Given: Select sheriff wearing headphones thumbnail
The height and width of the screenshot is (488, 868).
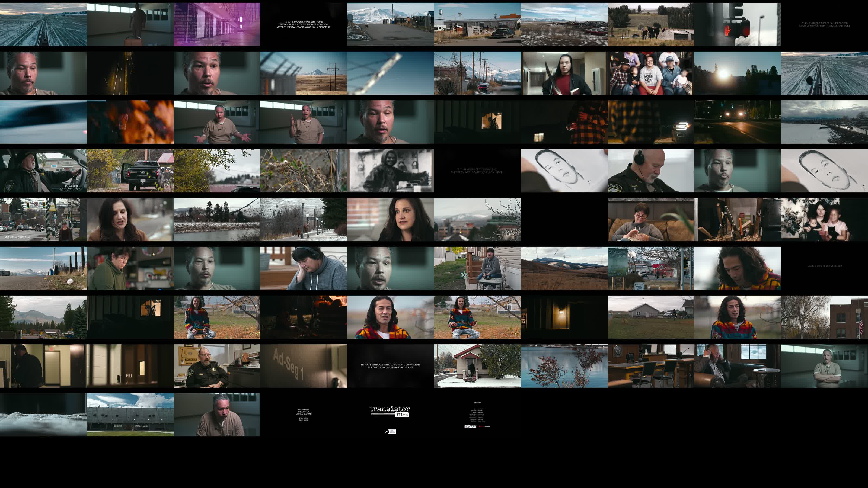Looking at the screenshot, I should coord(650,171).
